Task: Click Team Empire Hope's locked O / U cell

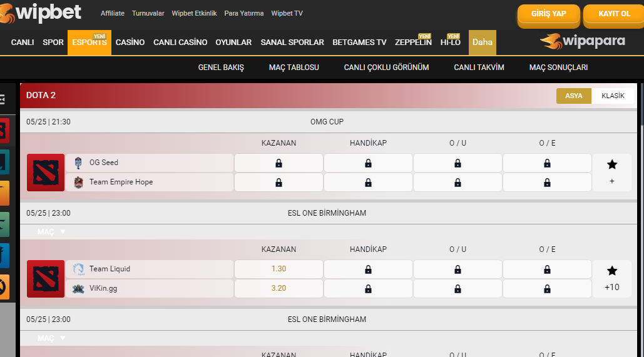Action: tap(457, 182)
